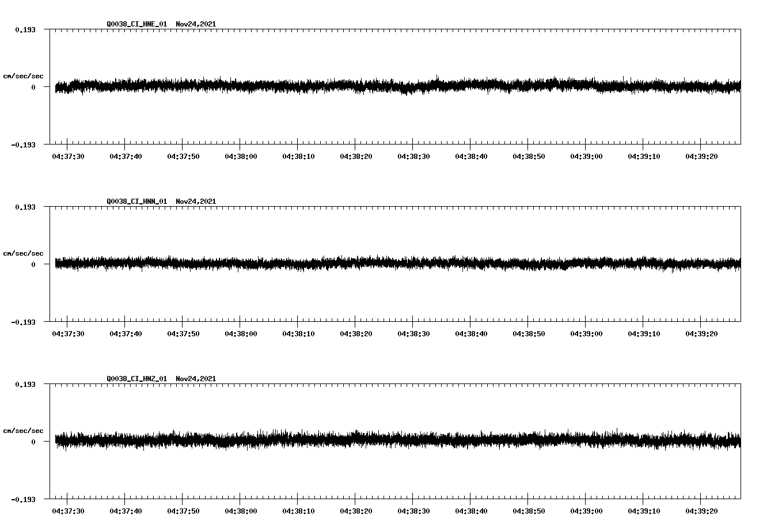The height and width of the screenshot is (532, 782).
Task: Click the 04:38:20 label under the HNZ plot
Action: point(356,511)
